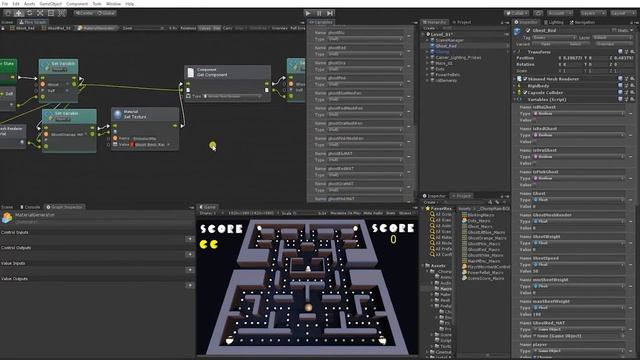Select the Move tool in toolbar
Image resolution: width=640 pixels, height=360 pixels.
click(19, 13)
